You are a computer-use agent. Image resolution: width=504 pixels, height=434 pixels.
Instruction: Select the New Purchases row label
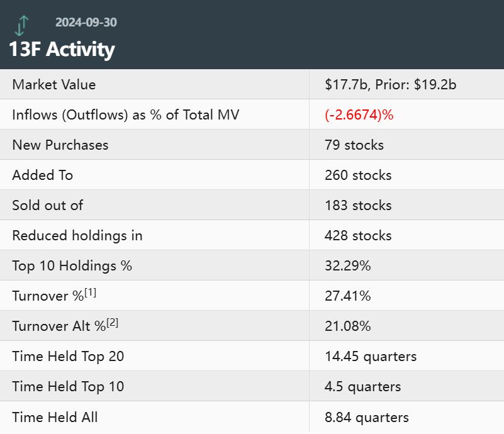(60, 145)
